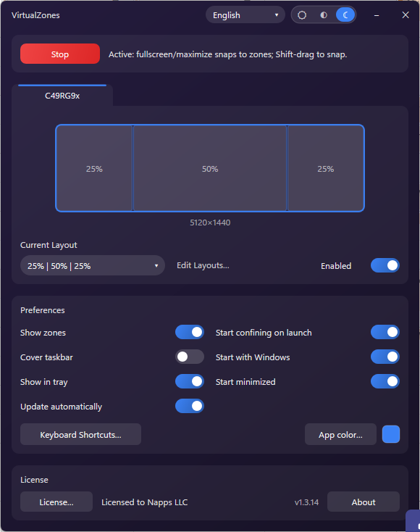Open Keyboard Shortcuts dialog
The image size is (420, 532).
coord(80,434)
